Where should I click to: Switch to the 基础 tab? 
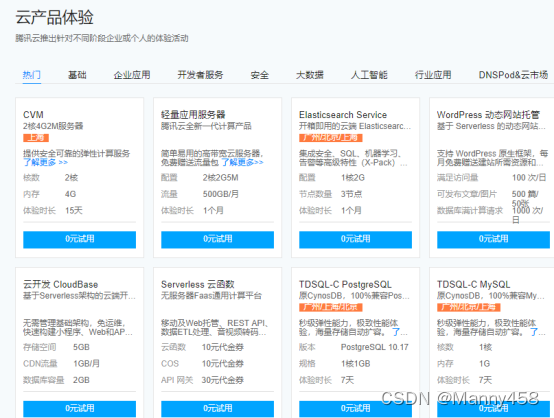(x=77, y=75)
